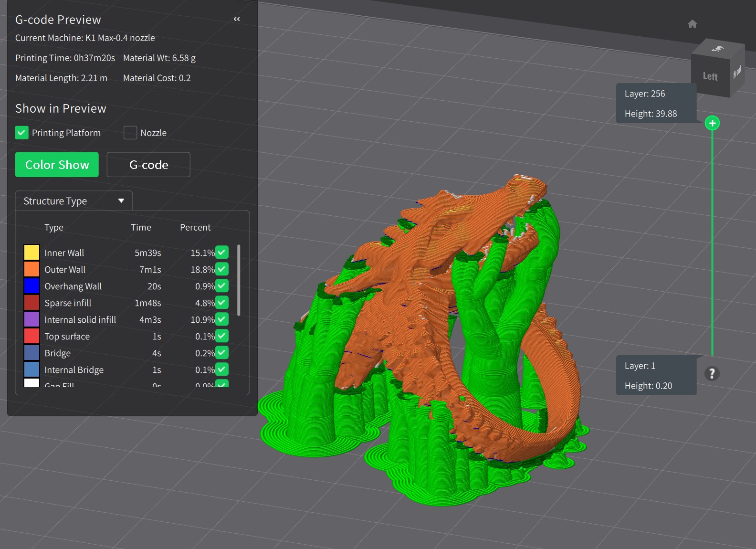Click the Internal solid infill purple swatch
Screen dimensions: 756x549
click(31, 319)
